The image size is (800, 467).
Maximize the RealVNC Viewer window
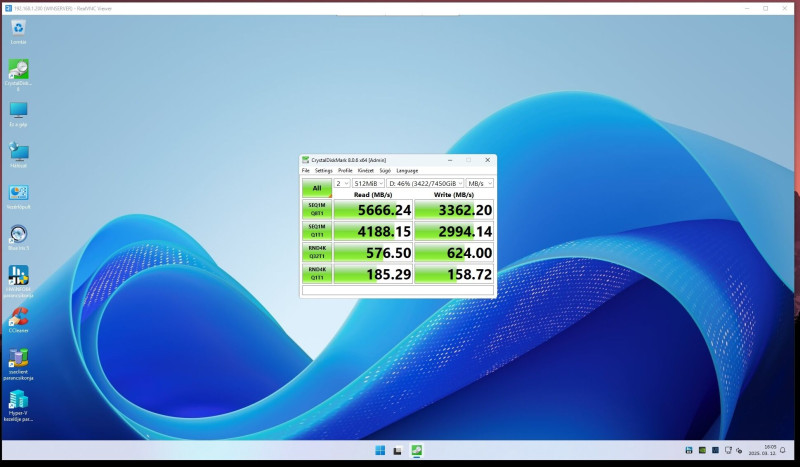(766, 8)
